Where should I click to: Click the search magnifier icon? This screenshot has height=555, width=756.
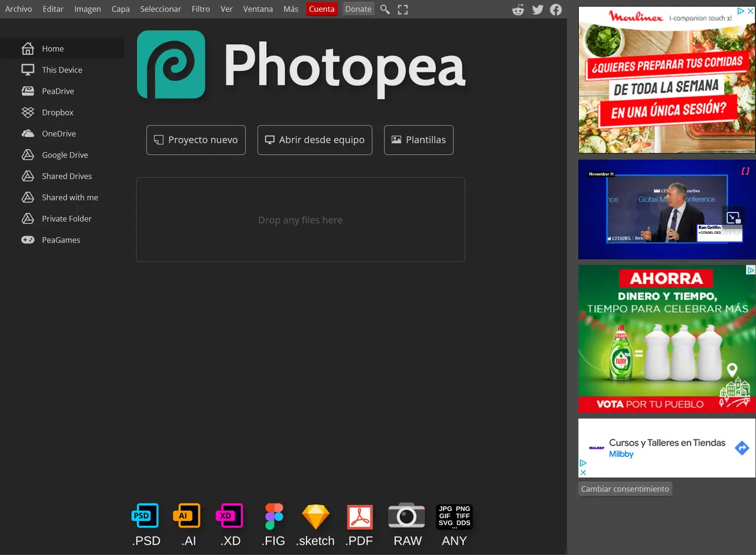click(x=385, y=9)
